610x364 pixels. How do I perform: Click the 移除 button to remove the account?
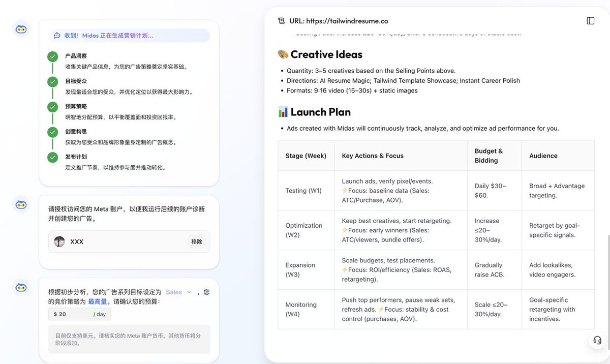click(196, 241)
